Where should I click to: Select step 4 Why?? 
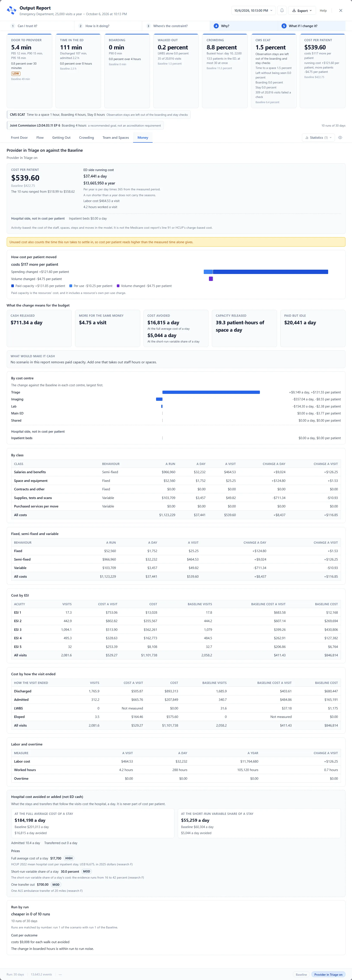click(244, 26)
